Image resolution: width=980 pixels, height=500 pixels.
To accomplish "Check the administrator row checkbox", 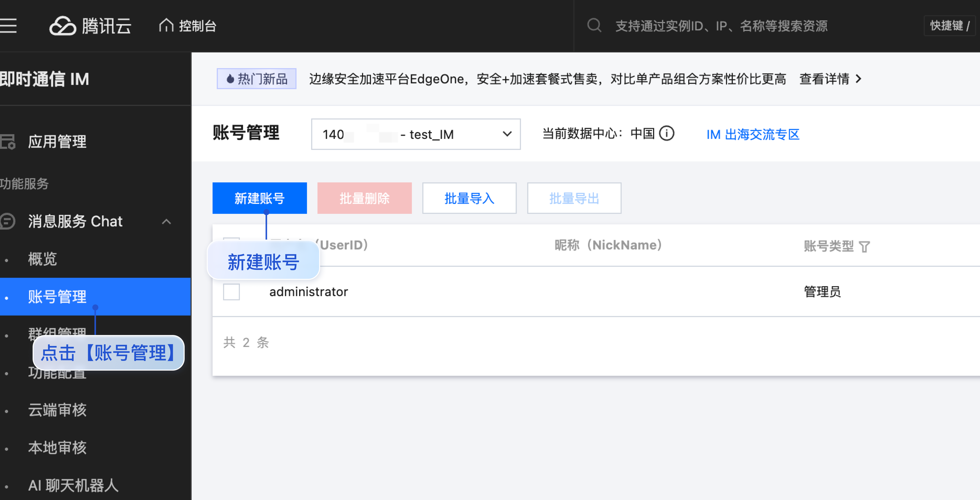I will click(231, 292).
